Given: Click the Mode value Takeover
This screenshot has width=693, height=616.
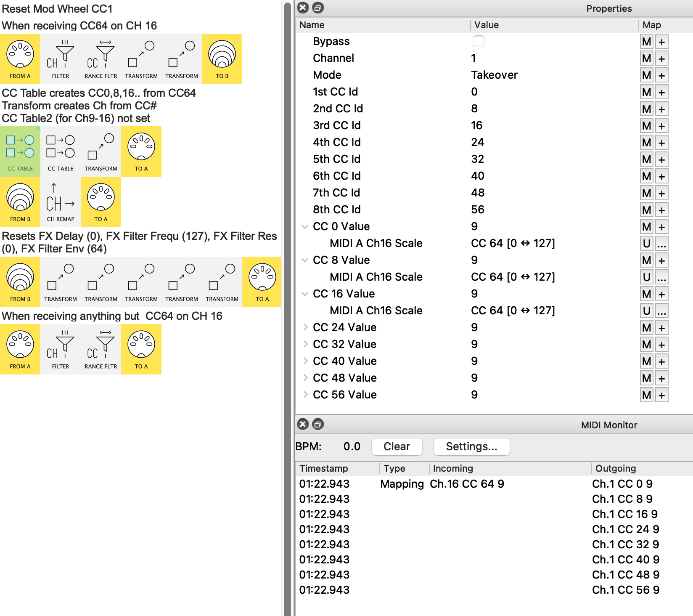Looking at the screenshot, I should pyautogui.click(x=494, y=75).
